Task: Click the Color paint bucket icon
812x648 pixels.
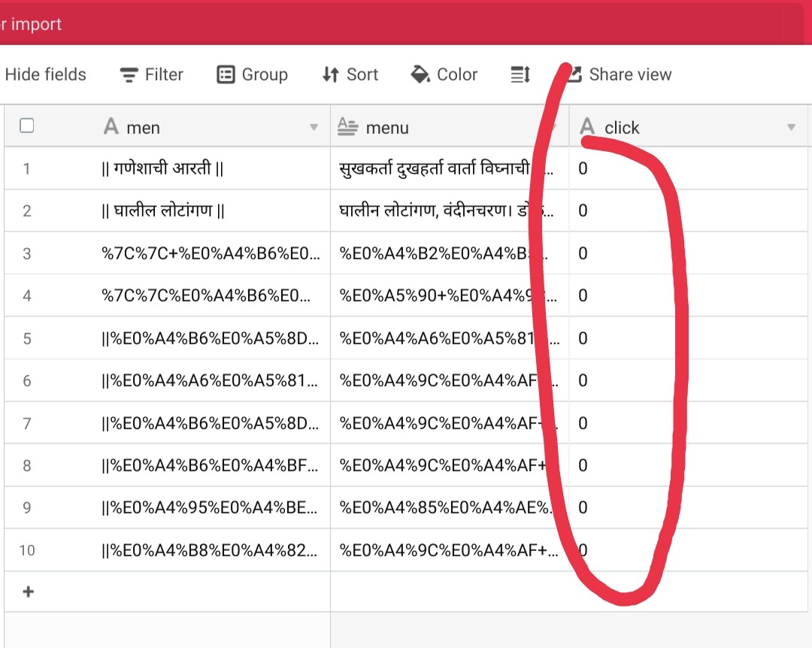Action: click(420, 74)
